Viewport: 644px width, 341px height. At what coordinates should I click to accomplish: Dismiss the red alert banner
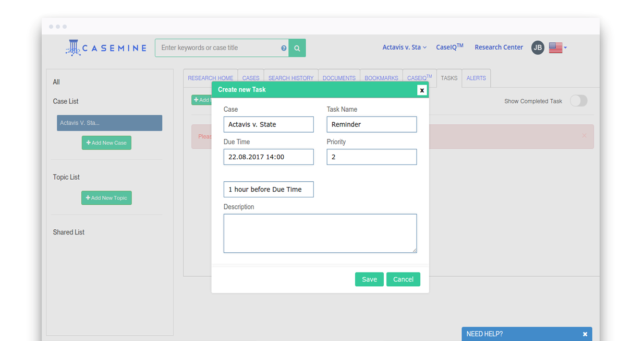tap(584, 136)
